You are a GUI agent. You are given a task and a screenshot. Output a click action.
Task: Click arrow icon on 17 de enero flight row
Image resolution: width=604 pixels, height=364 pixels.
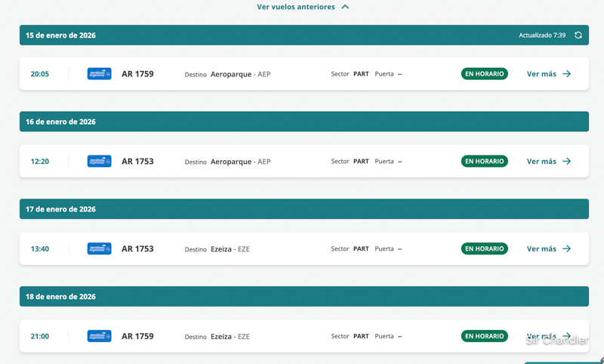pos(567,248)
